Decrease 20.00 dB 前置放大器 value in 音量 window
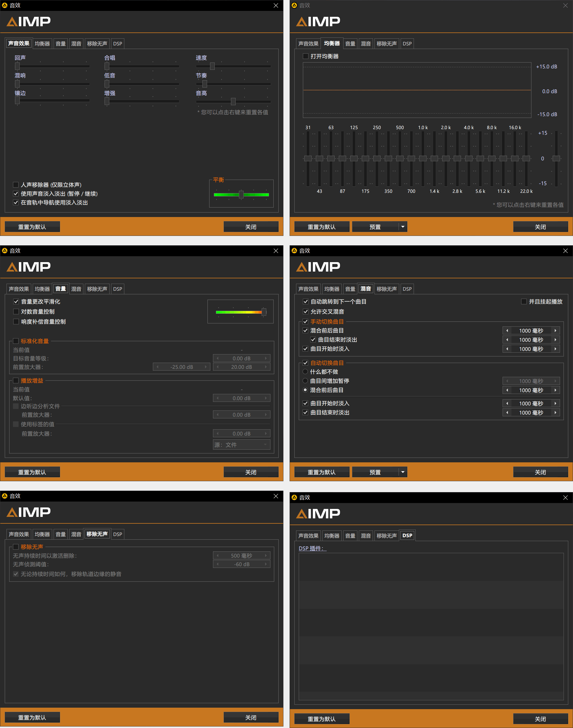573x728 pixels. [x=217, y=367]
